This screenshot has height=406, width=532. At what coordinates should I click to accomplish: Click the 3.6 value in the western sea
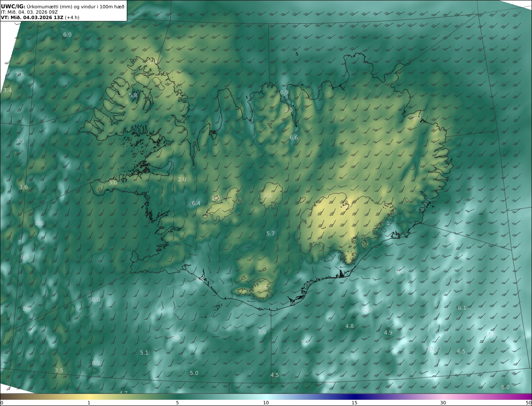24,187
